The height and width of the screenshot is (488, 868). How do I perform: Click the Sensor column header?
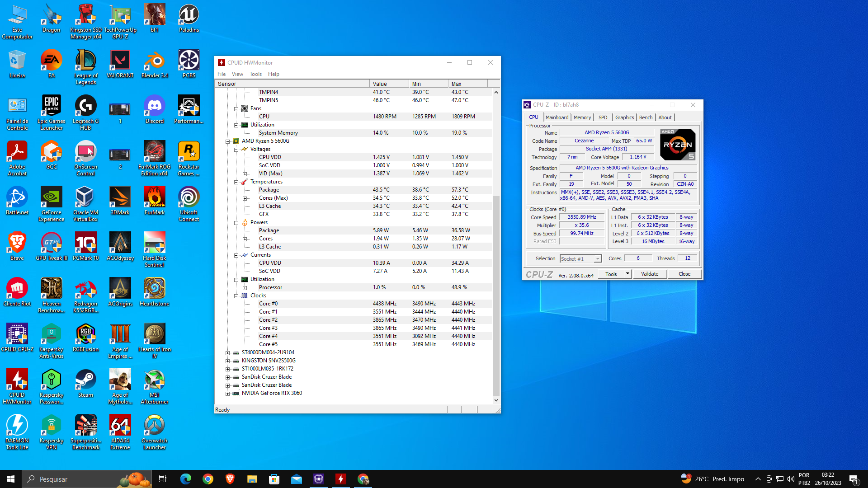point(292,84)
